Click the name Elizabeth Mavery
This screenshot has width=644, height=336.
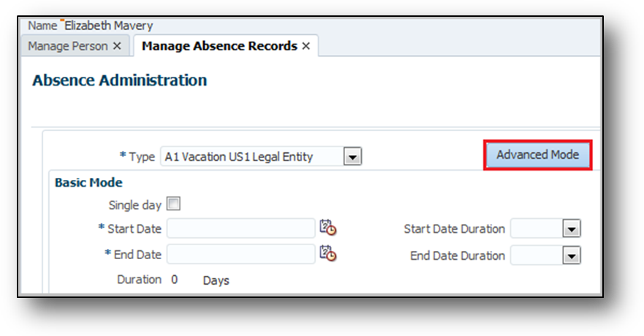point(109,26)
